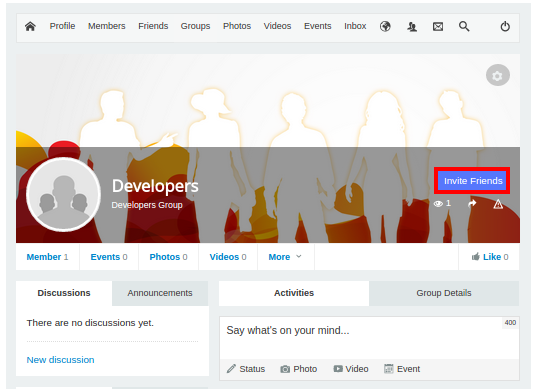Open the Friends menu item
The height and width of the screenshot is (389, 537).
pos(153,26)
